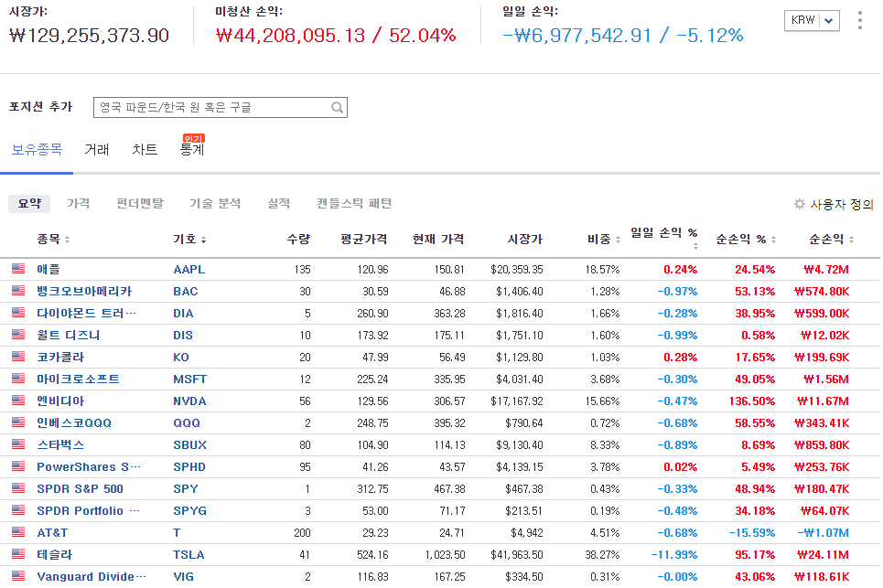Viewport: 883px width, 588px height.
Task: Open the AT&T stock link
Action: pyautogui.click(x=52, y=533)
